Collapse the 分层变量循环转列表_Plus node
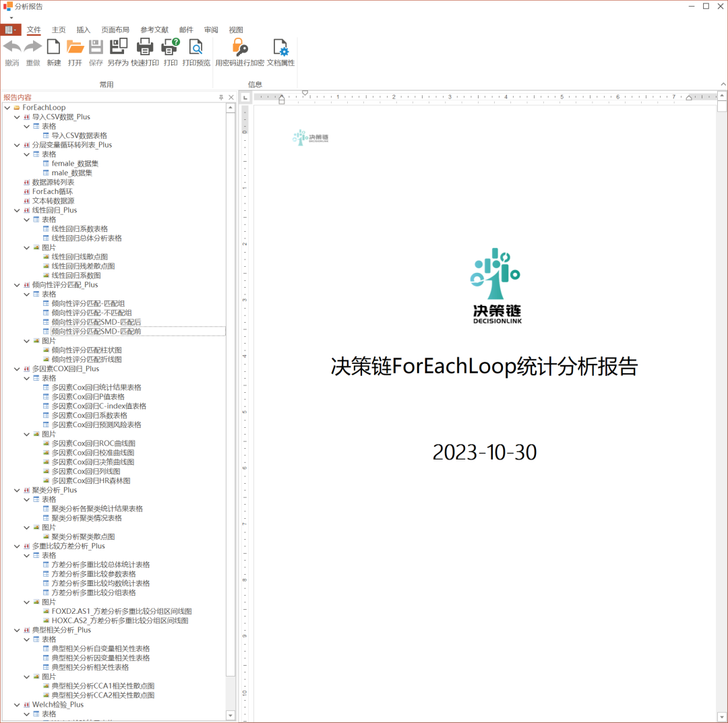Image resolution: width=728 pixels, height=723 pixels. tap(17, 145)
